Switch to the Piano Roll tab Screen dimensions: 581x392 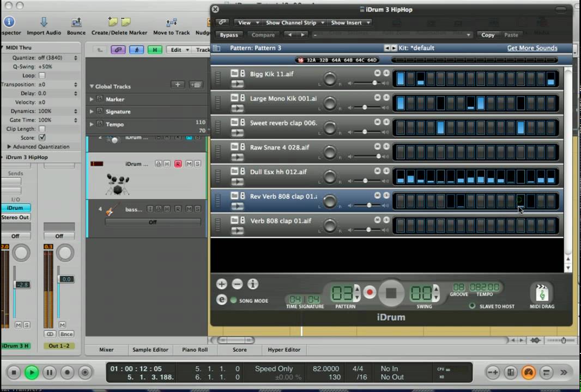click(x=195, y=350)
